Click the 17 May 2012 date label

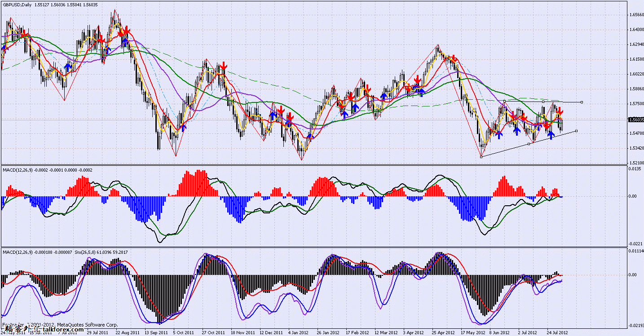(472, 333)
